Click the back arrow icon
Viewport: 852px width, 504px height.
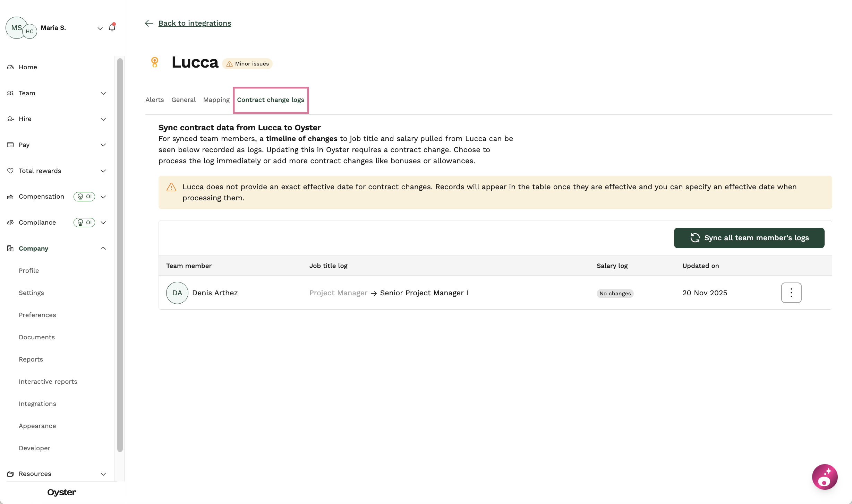pyautogui.click(x=149, y=23)
